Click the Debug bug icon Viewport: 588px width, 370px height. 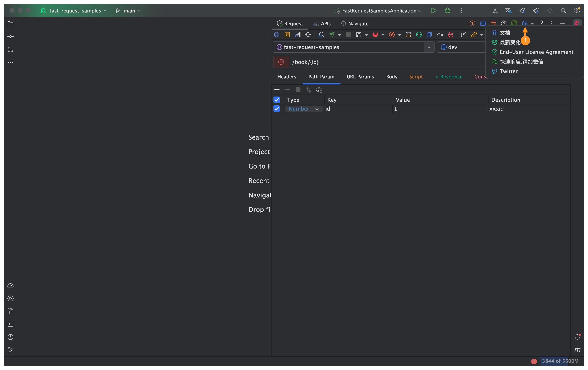click(x=447, y=10)
